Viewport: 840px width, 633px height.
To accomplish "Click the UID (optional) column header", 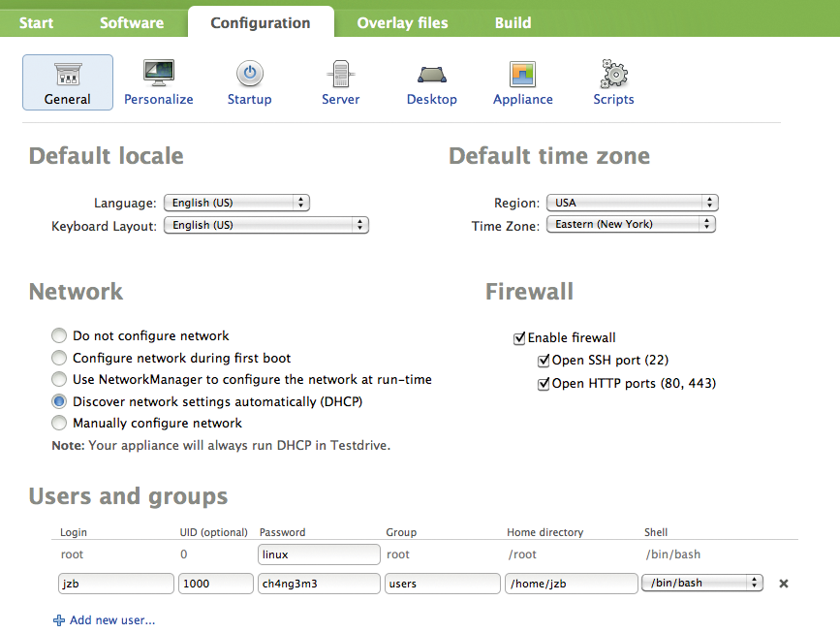I will tap(214, 532).
